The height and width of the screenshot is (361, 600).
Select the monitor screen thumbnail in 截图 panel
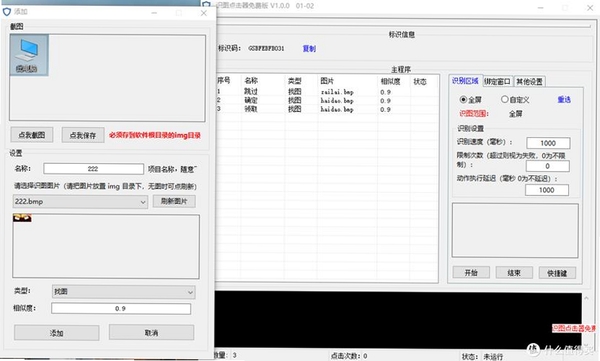pos(29,55)
